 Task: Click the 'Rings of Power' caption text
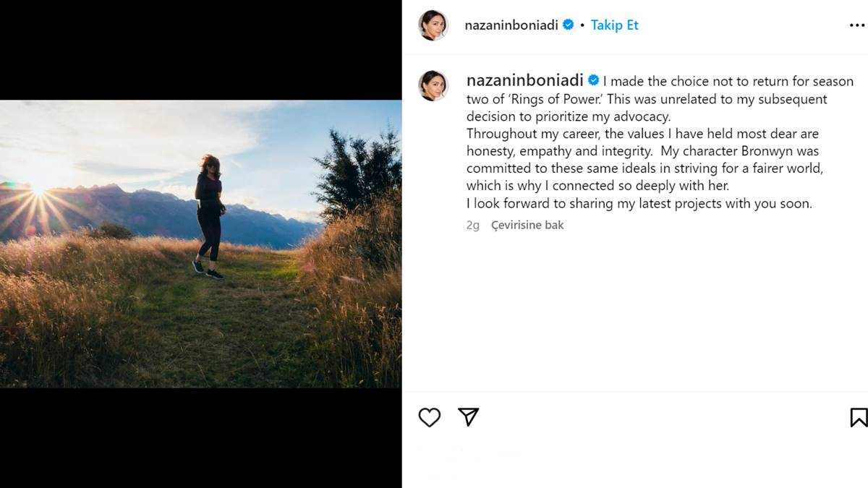click(x=535, y=98)
